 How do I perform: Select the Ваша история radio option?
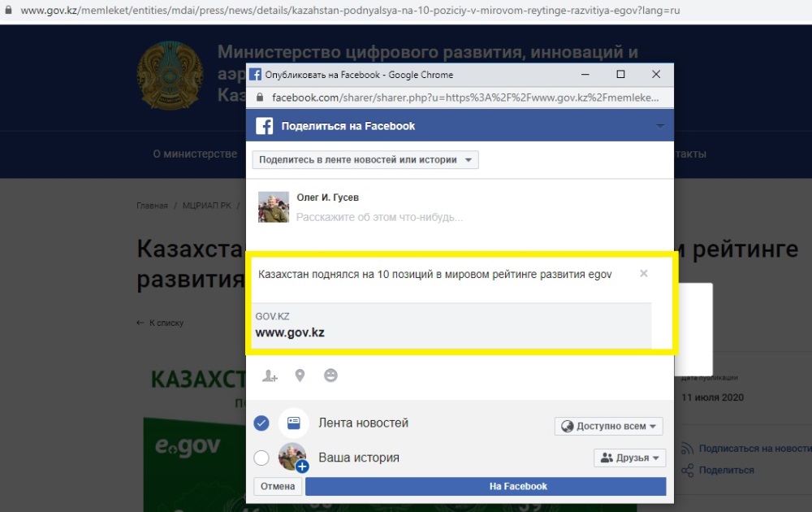tap(261, 458)
